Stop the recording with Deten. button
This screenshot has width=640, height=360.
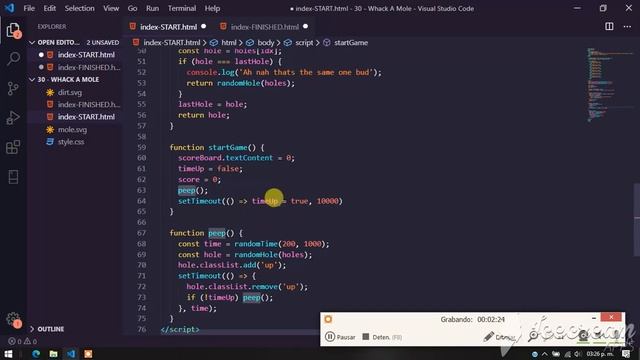[382, 337]
